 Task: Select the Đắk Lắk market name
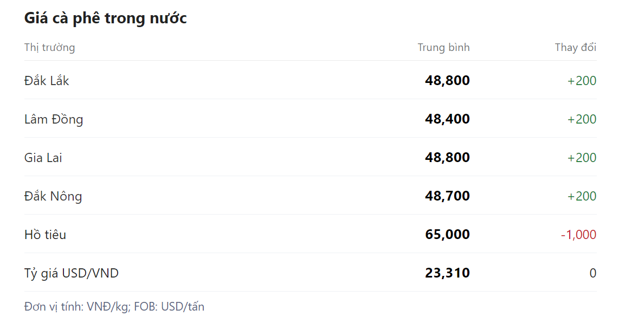click(47, 81)
